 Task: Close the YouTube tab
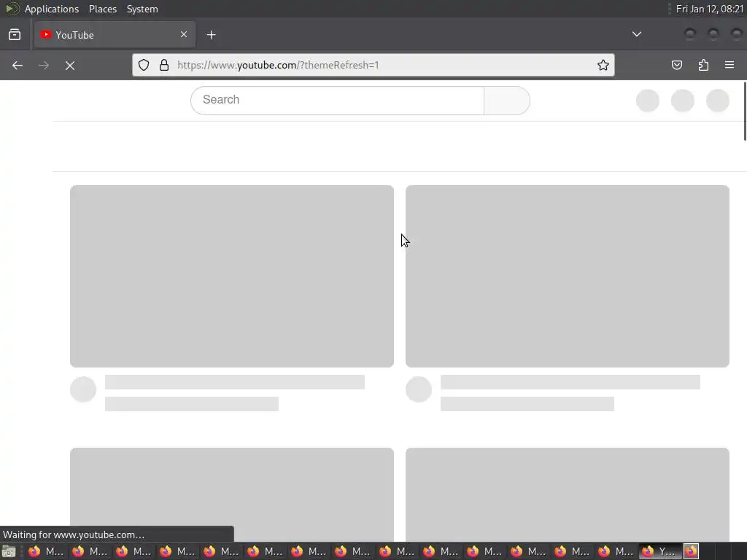184,34
